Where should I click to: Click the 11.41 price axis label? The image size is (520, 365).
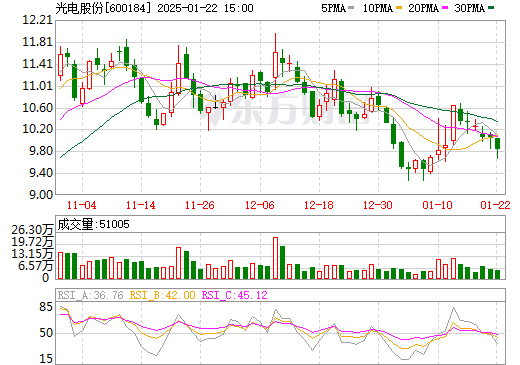click(x=38, y=64)
